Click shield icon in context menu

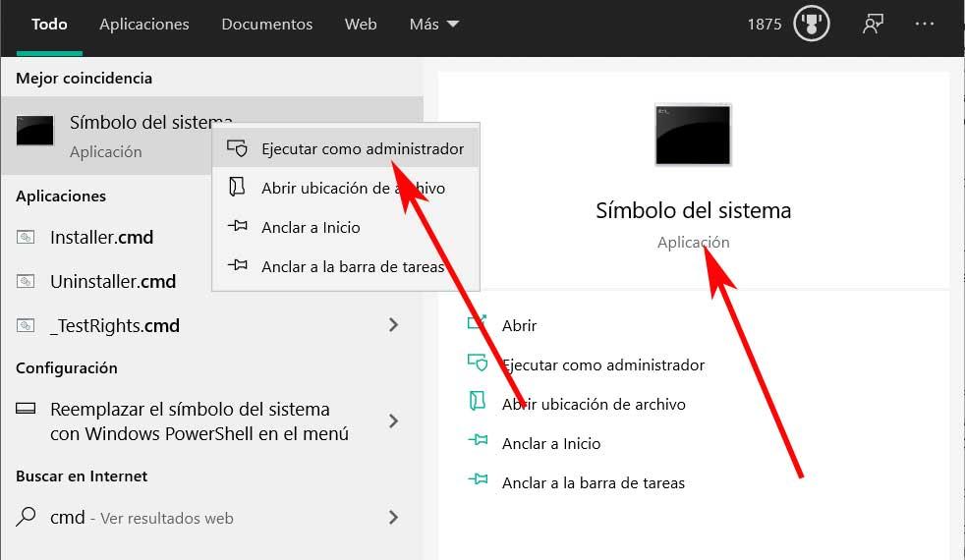[238, 148]
